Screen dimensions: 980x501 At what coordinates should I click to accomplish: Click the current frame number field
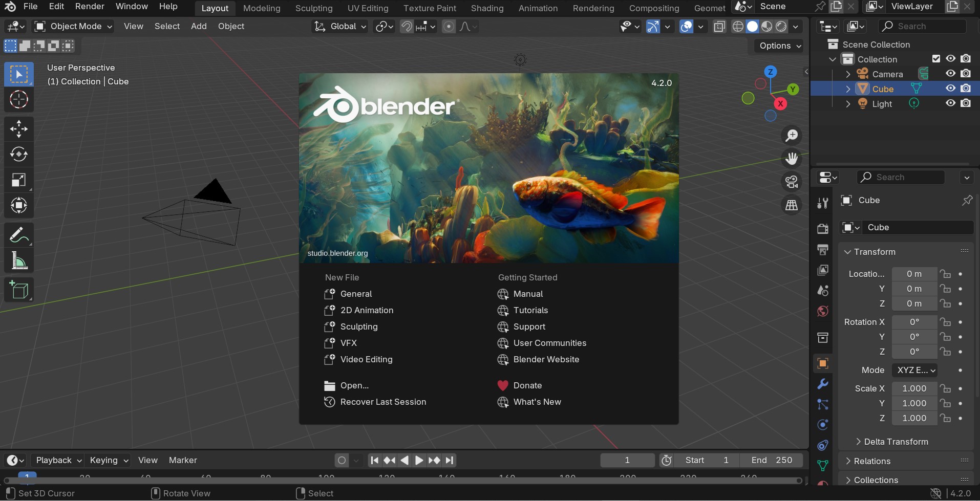[626, 460]
